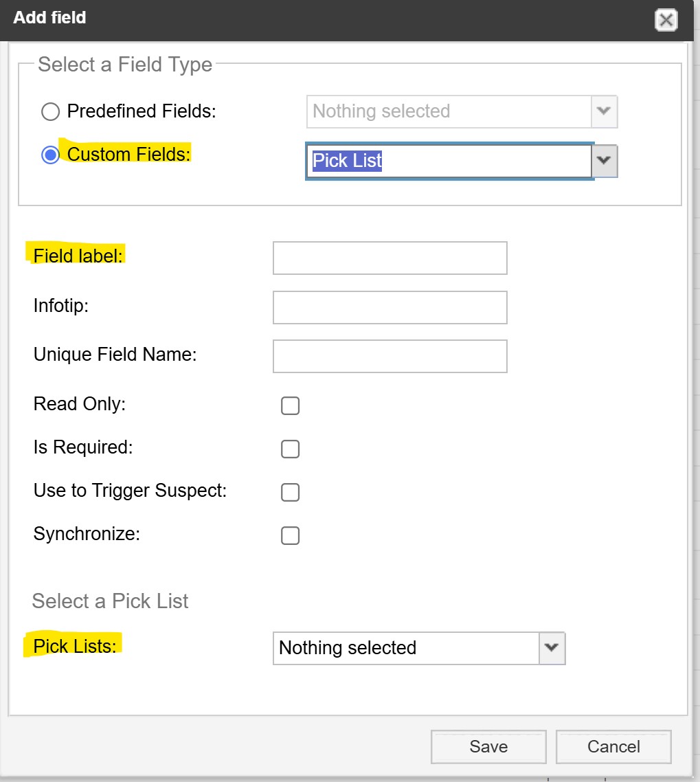Enable the Read Only checkbox
This screenshot has width=700, height=782.
pos(290,405)
